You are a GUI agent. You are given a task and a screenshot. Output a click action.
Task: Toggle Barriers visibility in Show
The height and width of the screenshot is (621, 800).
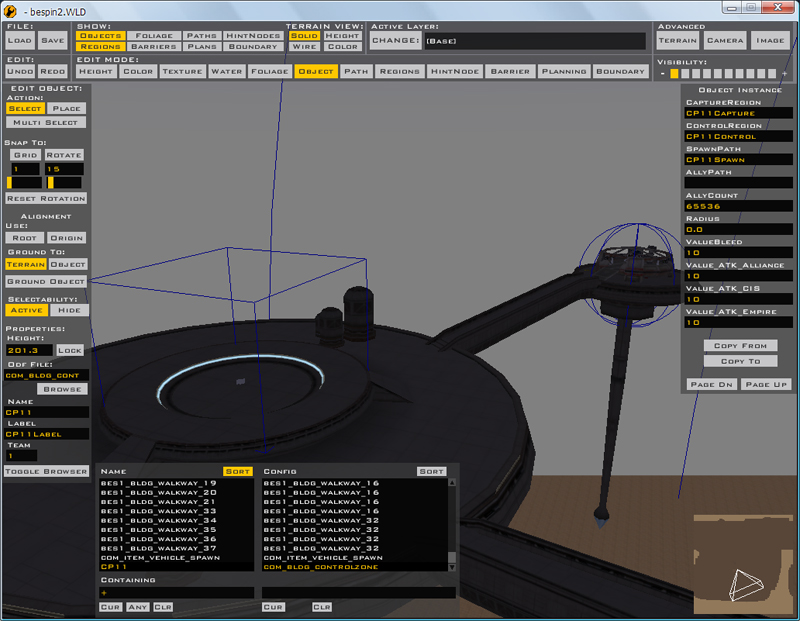[x=154, y=46]
